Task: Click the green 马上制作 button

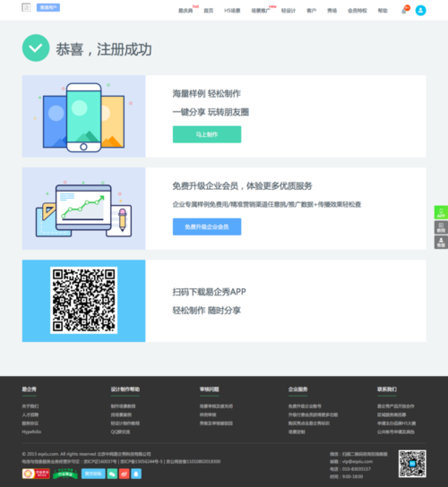Action: pos(207,134)
